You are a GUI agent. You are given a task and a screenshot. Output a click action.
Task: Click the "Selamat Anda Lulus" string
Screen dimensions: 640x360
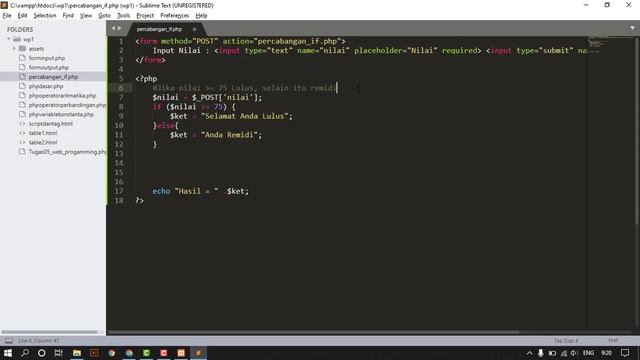[244, 116]
